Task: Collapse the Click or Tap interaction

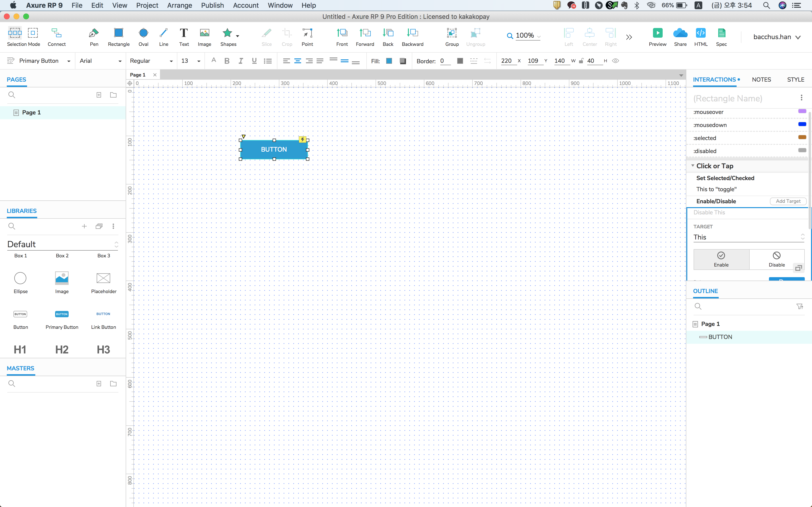Action: point(693,166)
